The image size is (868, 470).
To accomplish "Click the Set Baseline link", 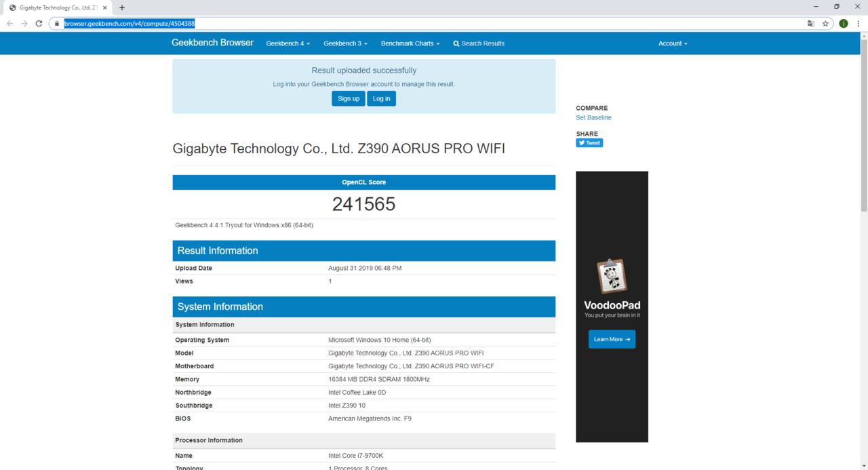I will coord(593,118).
